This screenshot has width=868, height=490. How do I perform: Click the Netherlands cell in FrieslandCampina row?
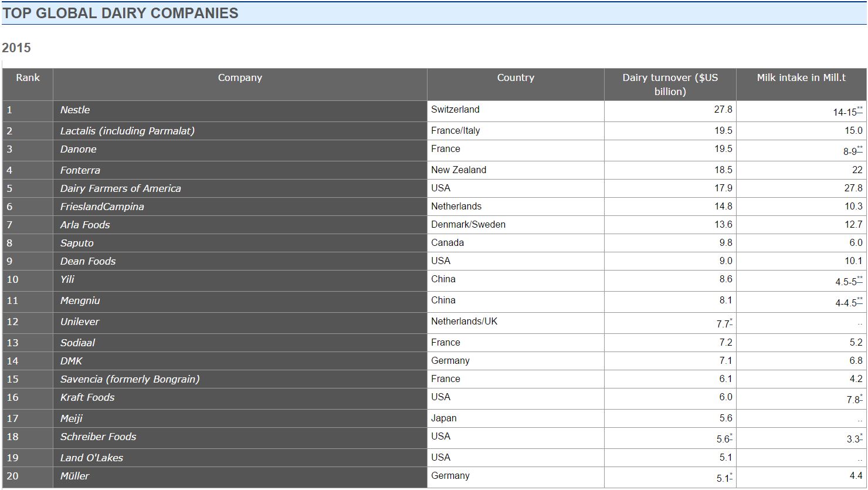(516, 207)
